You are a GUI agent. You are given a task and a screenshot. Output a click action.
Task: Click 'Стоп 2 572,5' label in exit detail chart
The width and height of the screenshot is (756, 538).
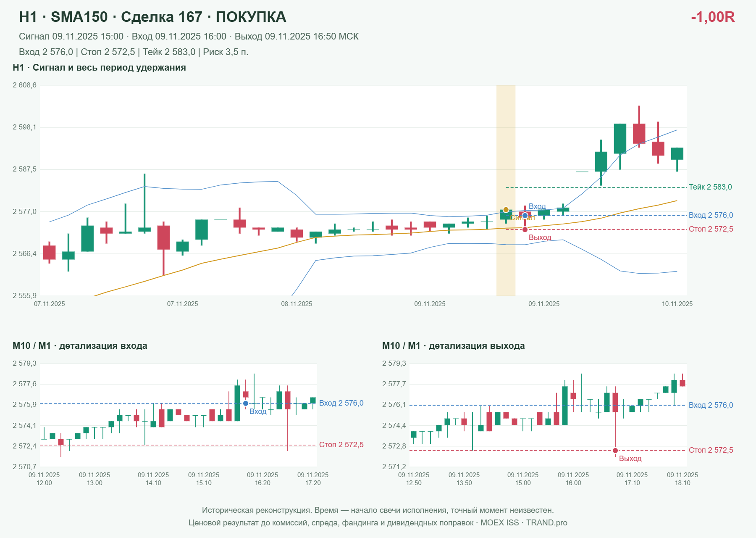711,450
